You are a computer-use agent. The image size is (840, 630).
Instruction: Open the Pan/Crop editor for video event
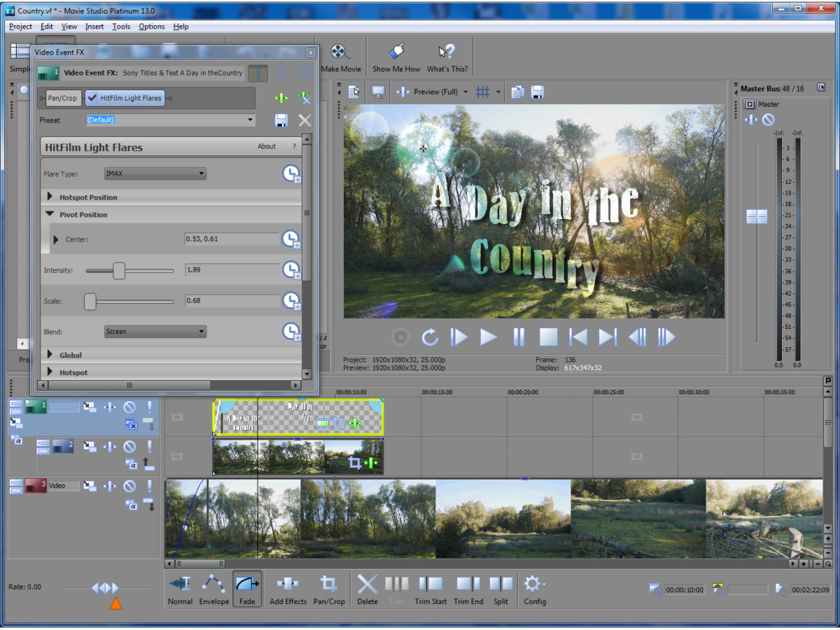(329, 588)
